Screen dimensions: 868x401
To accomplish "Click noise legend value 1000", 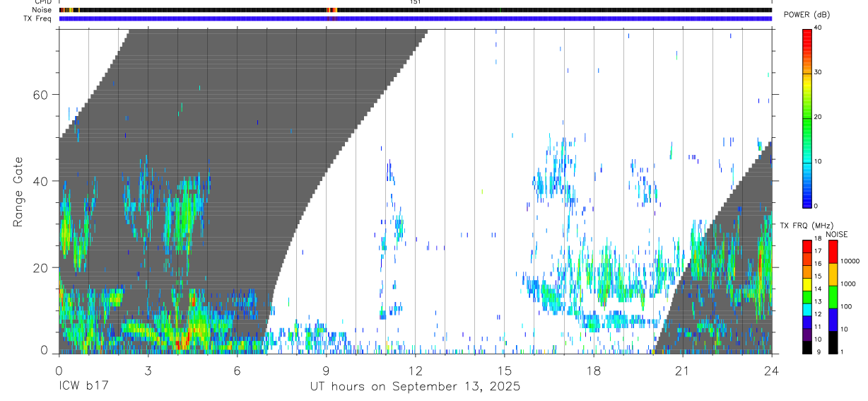I will (x=848, y=284).
